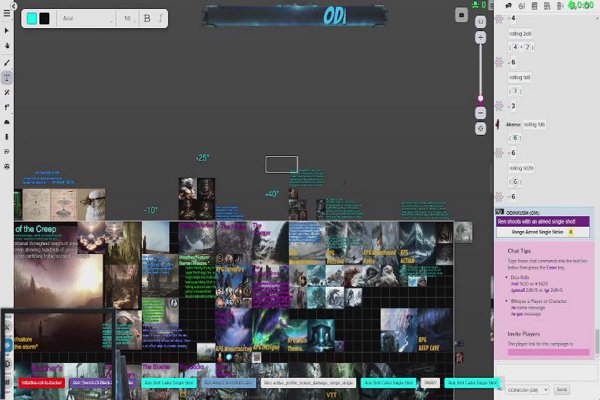Open the Layers tool below Select arrow

point(7,46)
